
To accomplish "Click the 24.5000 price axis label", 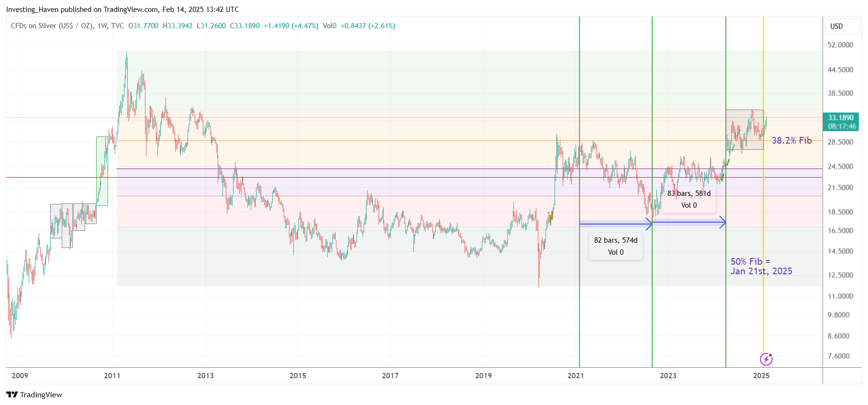I will click(840, 167).
